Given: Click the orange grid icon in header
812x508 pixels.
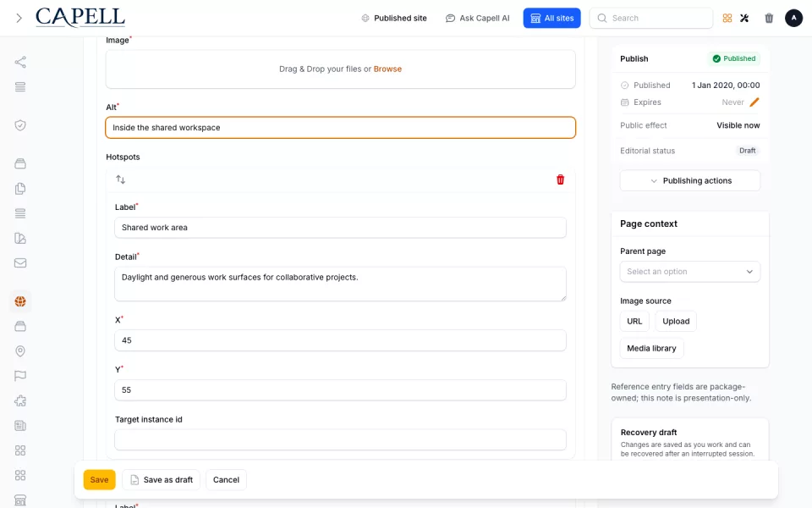Looking at the screenshot, I should tap(727, 18).
